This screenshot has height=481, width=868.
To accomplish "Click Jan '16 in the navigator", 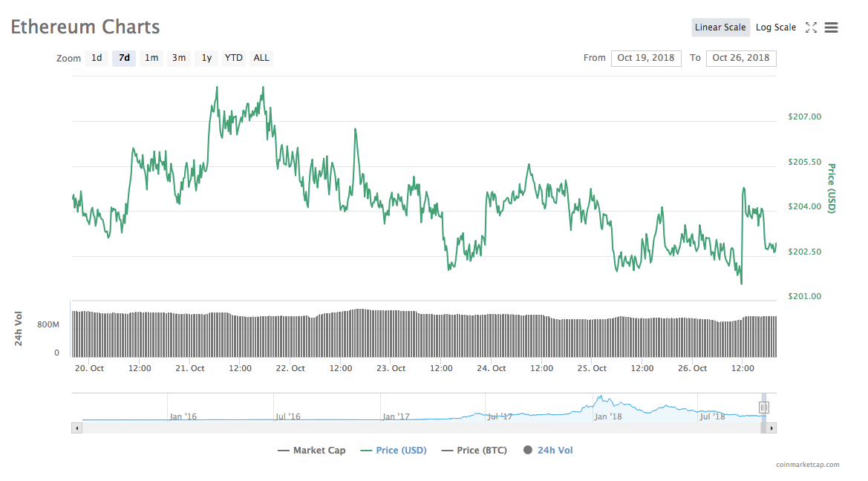I will click(x=183, y=417).
